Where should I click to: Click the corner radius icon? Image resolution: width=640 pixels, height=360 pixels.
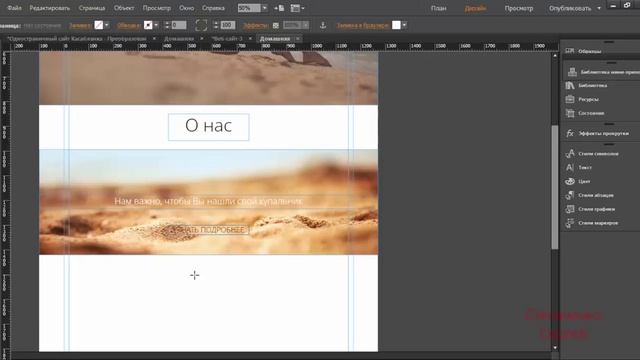(201, 25)
